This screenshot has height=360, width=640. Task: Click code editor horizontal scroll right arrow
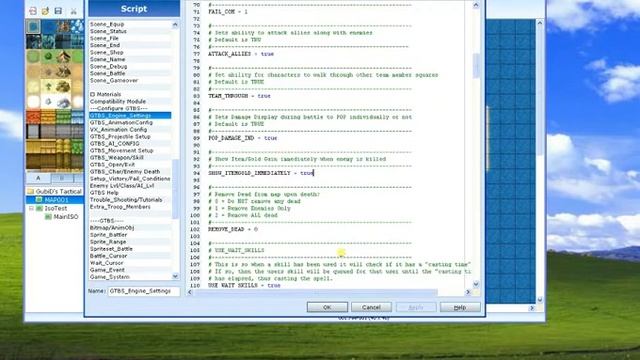click(x=468, y=292)
